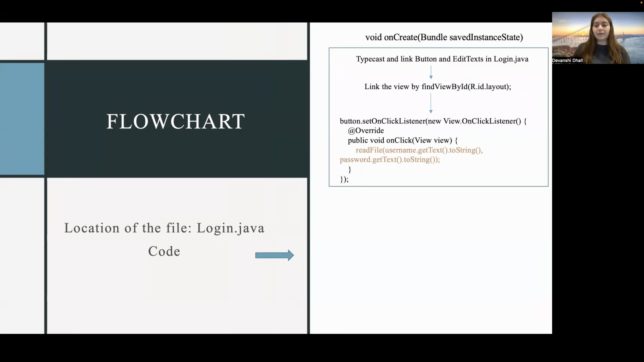Click the 'Location of the file: Login.java' text
This screenshot has height=362, width=644.
[164, 228]
